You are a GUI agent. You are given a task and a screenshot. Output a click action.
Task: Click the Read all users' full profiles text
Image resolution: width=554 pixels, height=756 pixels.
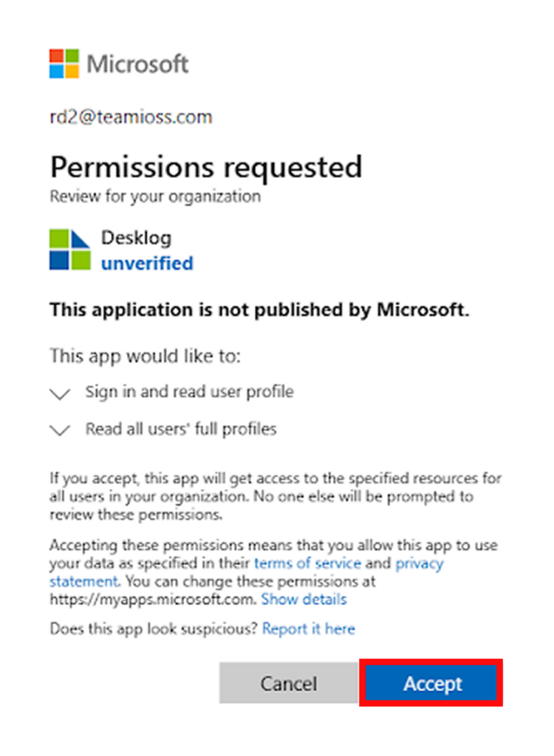click(181, 429)
